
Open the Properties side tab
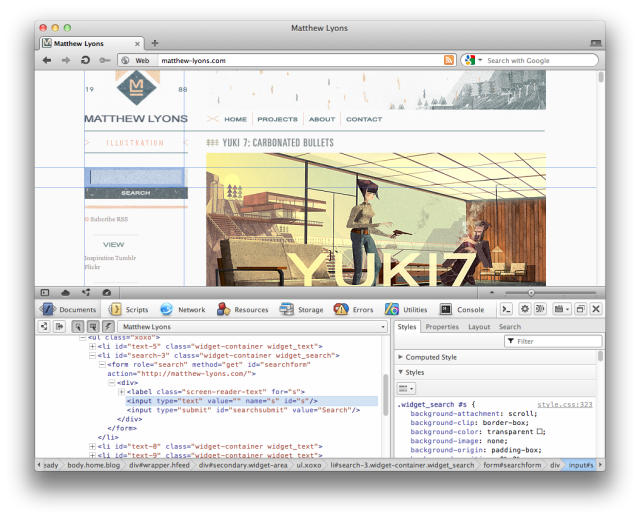[x=442, y=327]
